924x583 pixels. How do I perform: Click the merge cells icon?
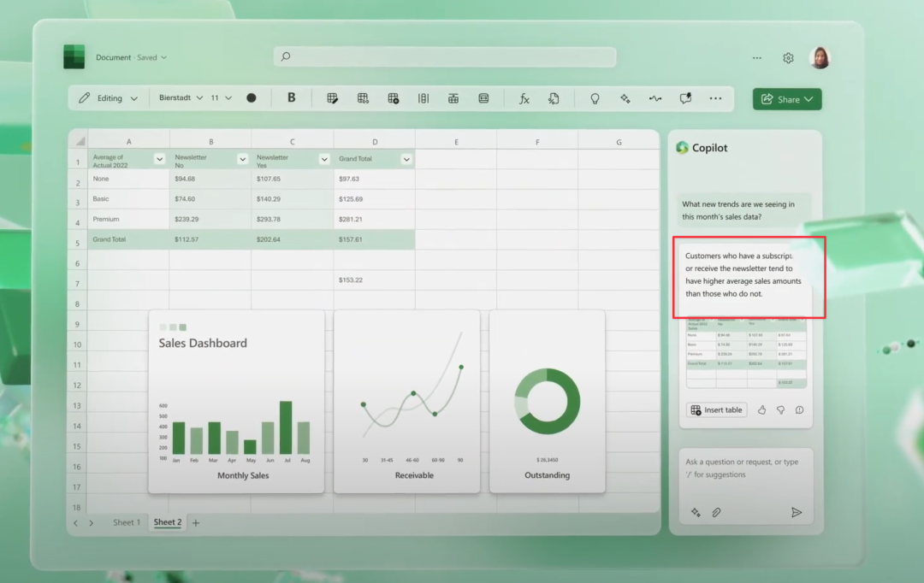tap(483, 98)
